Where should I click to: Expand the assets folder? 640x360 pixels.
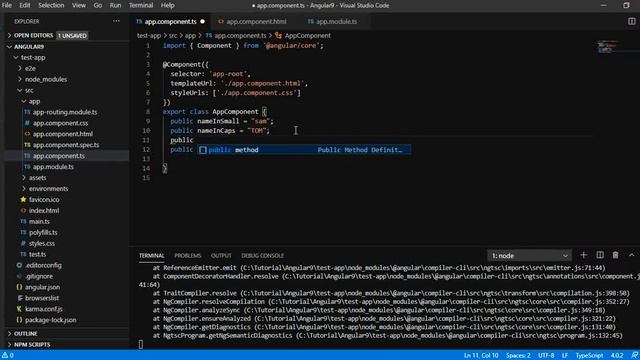tap(38, 178)
